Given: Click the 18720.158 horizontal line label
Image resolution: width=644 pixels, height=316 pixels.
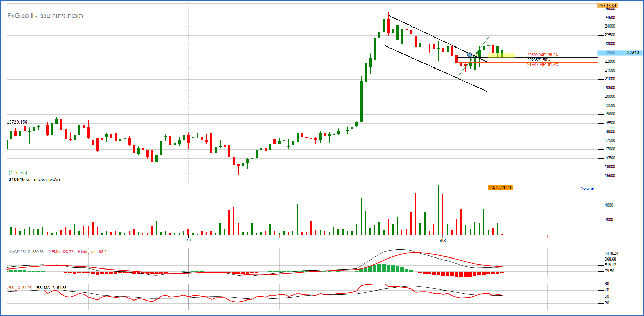Looking at the screenshot, I should tap(17, 122).
